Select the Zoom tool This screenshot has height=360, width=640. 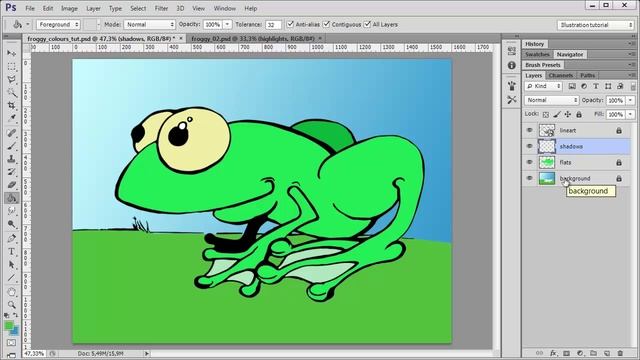tap(11, 305)
